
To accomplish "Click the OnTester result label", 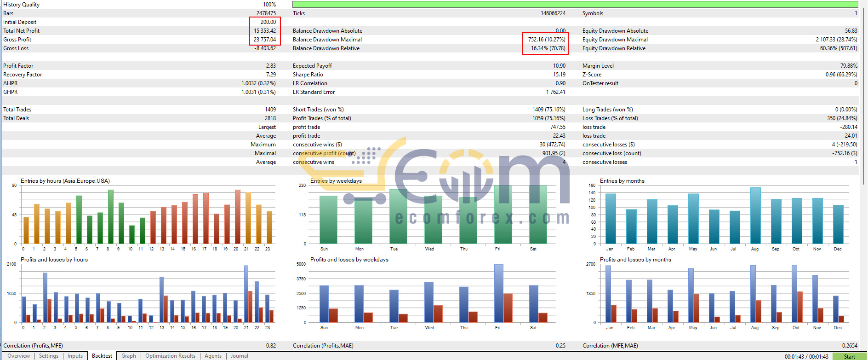I will (600, 83).
